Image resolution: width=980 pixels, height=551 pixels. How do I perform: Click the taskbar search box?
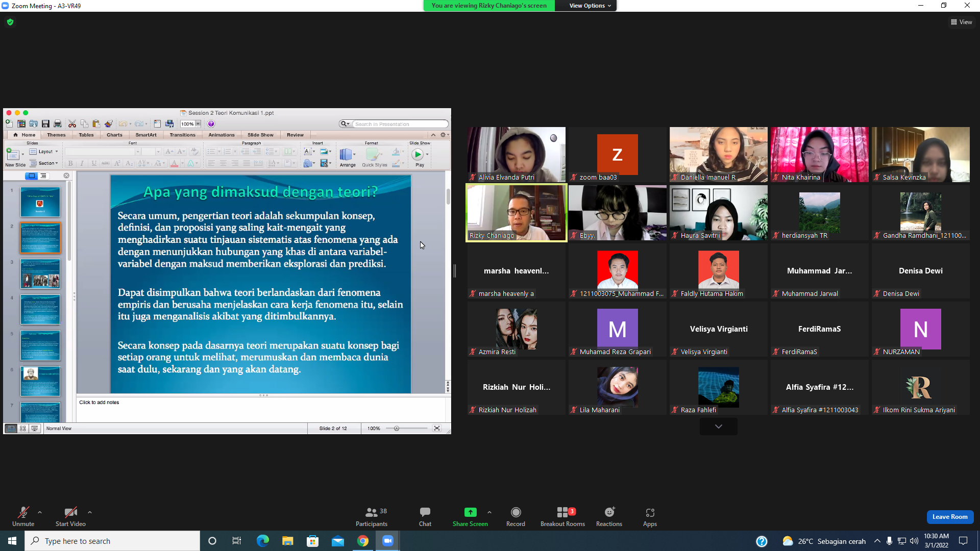pyautogui.click(x=112, y=541)
